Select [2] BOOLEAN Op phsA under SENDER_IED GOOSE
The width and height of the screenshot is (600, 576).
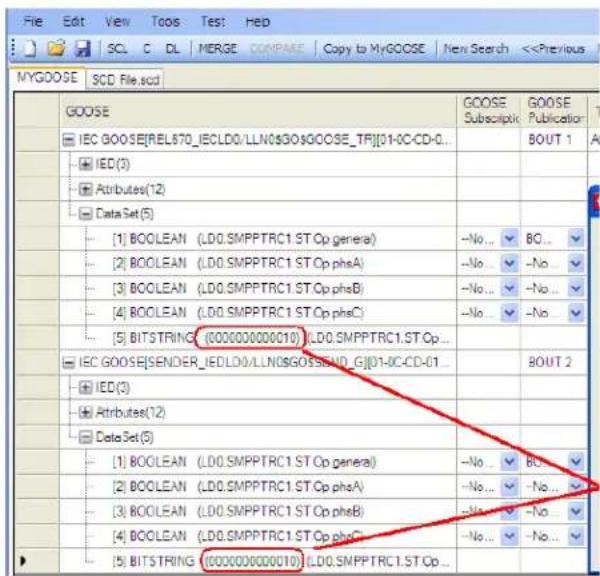(x=238, y=486)
